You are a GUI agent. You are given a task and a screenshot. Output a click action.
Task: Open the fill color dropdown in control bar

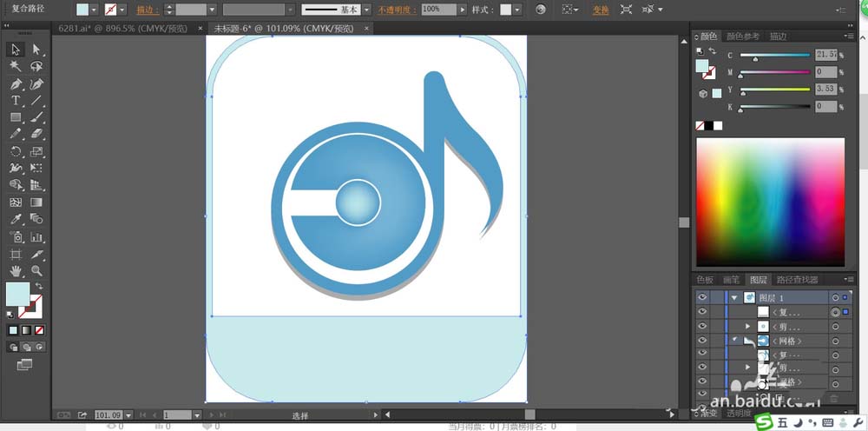coord(94,10)
